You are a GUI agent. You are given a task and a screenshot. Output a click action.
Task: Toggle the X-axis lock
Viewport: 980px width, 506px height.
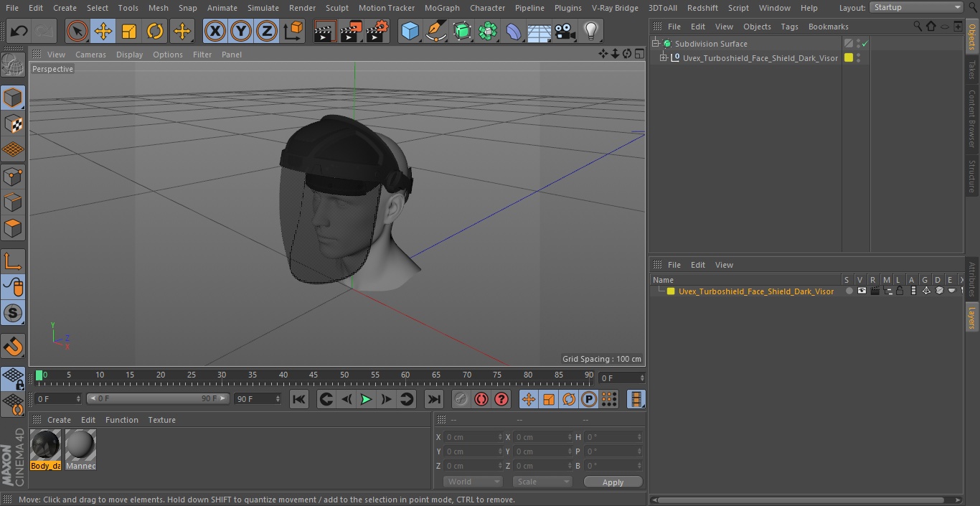215,32
